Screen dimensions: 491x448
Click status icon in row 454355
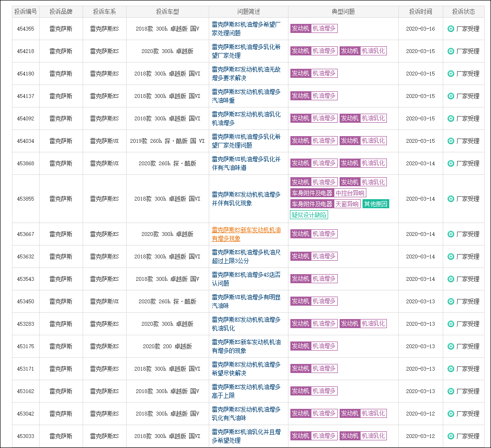pos(450,29)
